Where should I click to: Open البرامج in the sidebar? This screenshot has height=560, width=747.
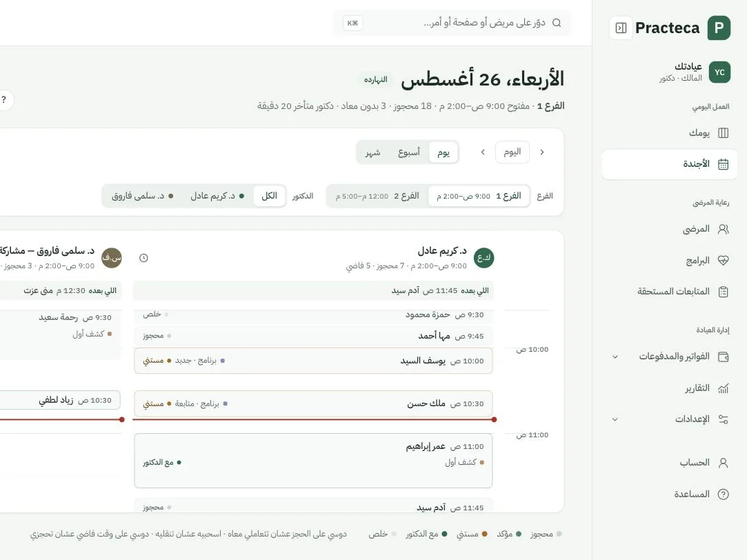[669, 261]
